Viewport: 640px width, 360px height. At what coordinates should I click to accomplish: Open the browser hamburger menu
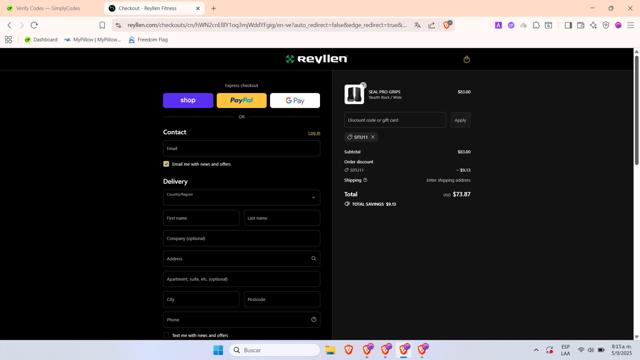click(x=631, y=25)
